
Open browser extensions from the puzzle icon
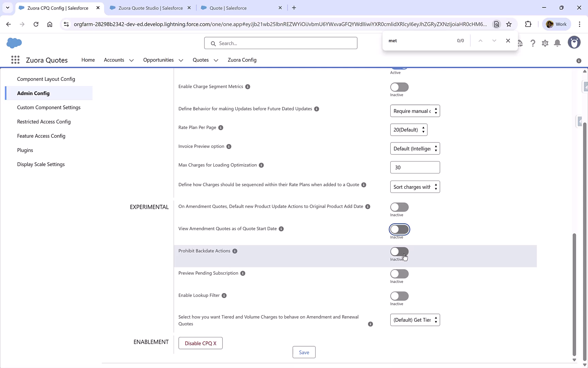pos(528,24)
